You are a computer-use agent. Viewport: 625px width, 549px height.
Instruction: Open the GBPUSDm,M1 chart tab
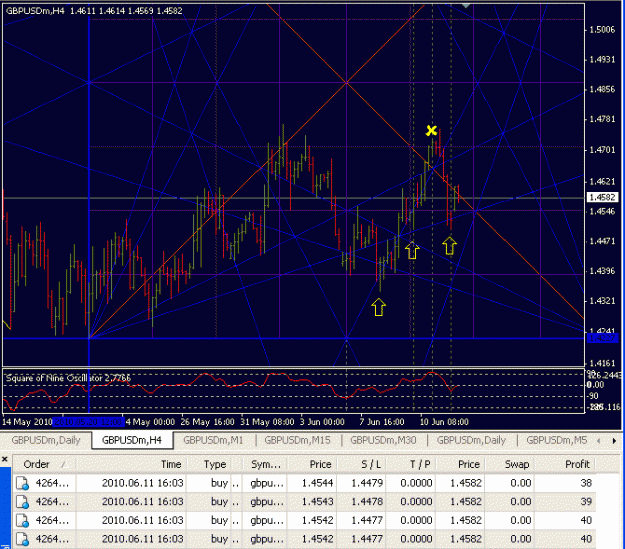tap(213, 440)
